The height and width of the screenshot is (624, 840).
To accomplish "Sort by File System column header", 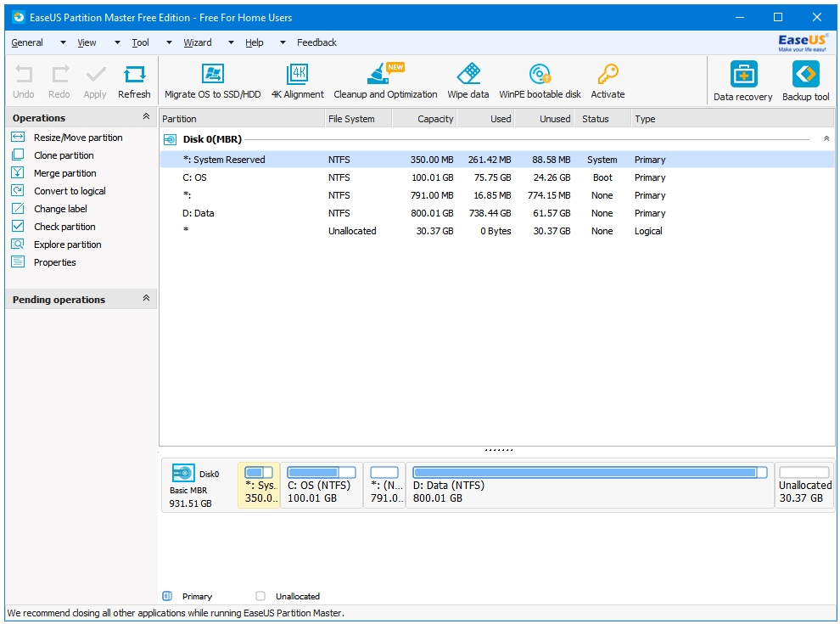I will click(x=358, y=119).
